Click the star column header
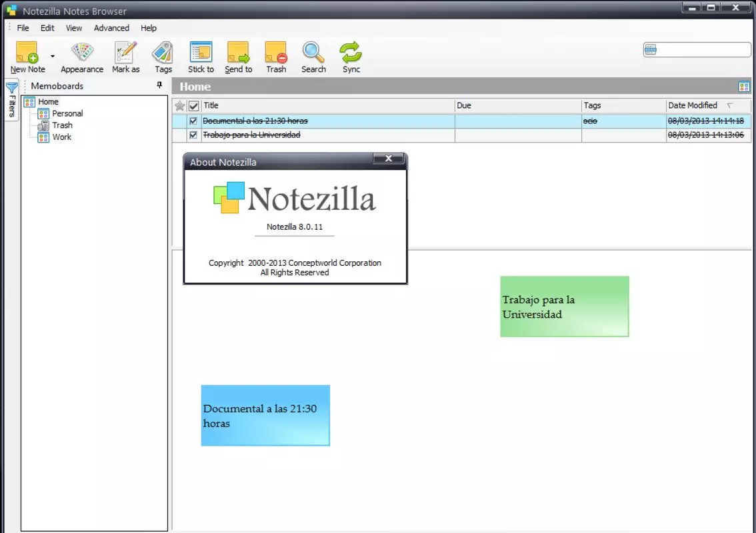The width and height of the screenshot is (756, 533). [x=179, y=105]
